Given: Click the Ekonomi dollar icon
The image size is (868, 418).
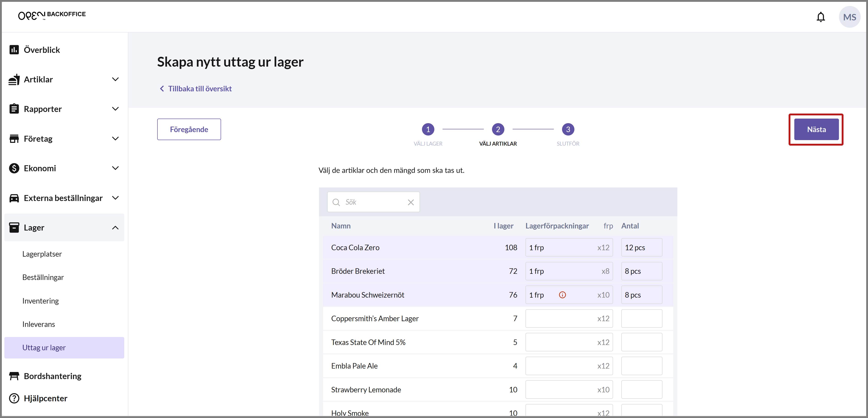Looking at the screenshot, I should [x=14, y=168].
